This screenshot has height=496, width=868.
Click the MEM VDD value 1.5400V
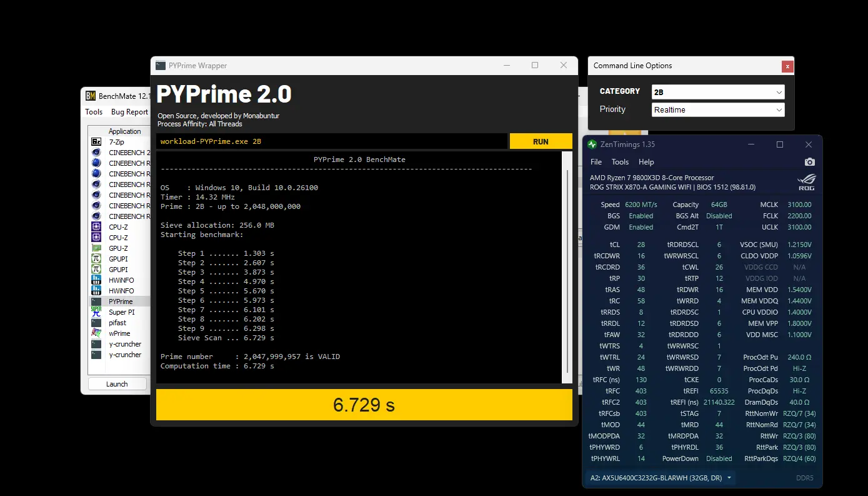pyautogui.click(x=799, y=290)
